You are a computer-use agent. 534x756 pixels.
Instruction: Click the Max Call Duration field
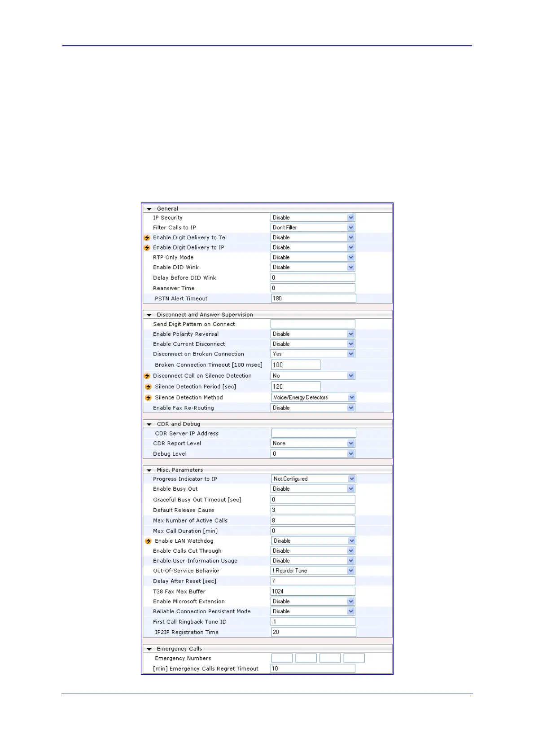pos(313,531)
